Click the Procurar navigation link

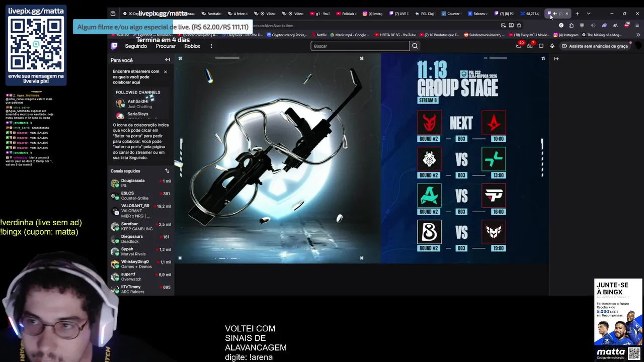click(x=166, y=46)
